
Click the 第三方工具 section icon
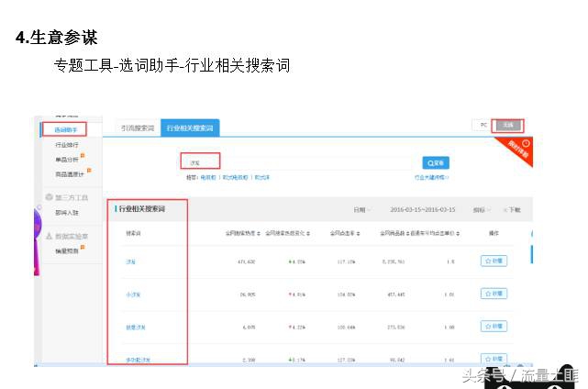point(49,197)
